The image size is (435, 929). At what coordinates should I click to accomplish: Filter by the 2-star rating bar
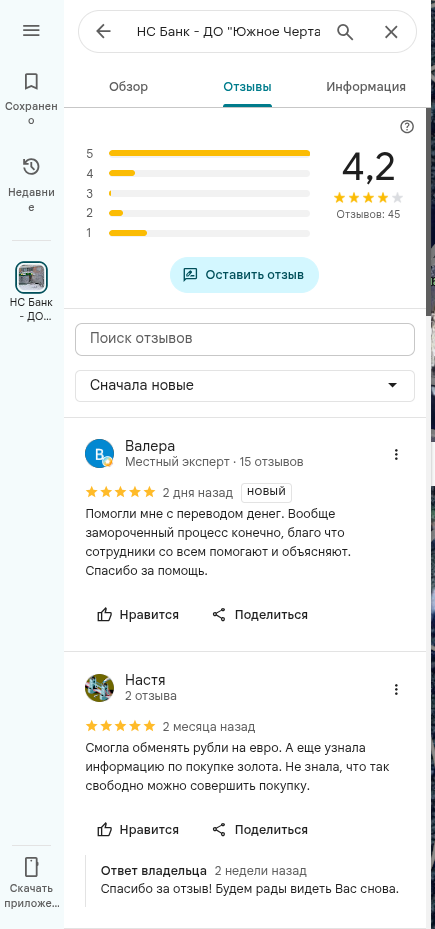pyautogui.click(x=199, y=213)
